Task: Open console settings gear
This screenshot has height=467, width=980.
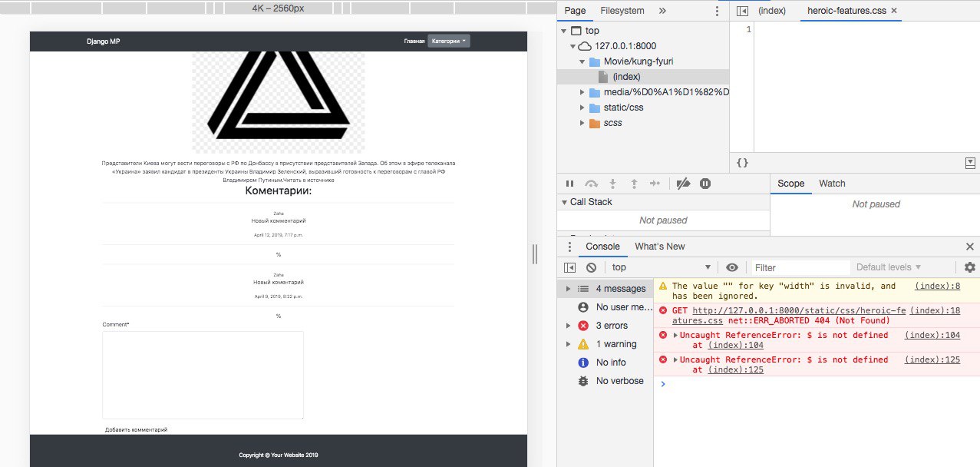Action: point(970,267)
